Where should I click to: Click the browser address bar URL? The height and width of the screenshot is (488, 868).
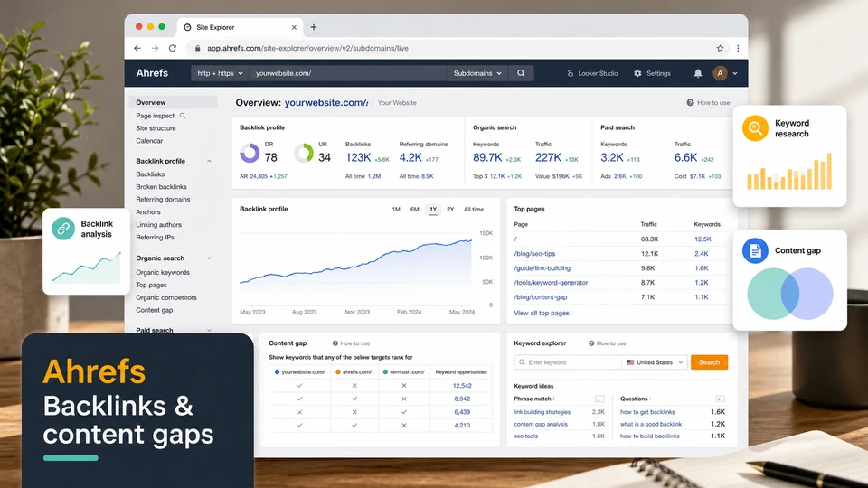(307, 48)
